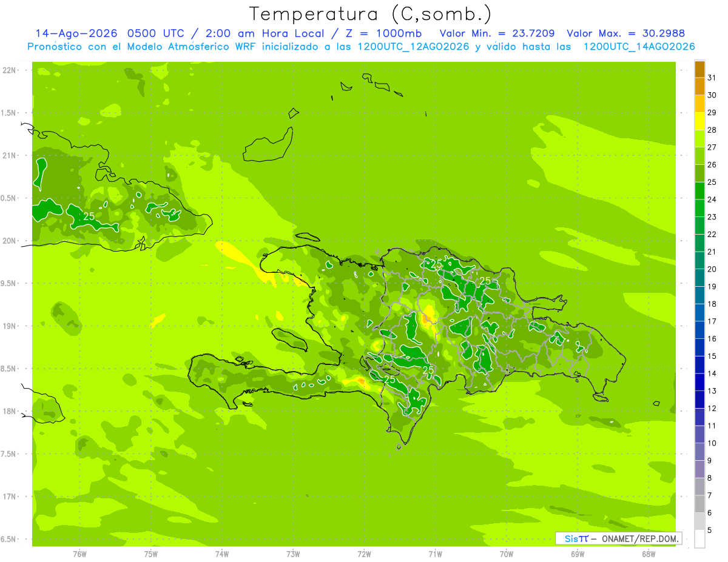Click the "75W" longitude label

click(x=151, y=554)
